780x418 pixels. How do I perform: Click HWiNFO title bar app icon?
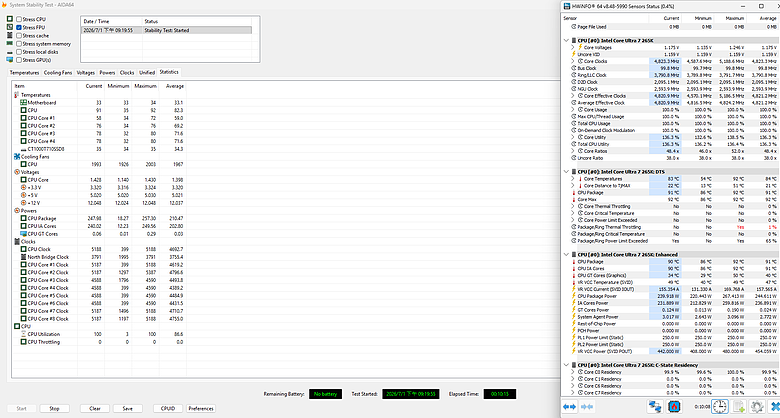[567, 6]
